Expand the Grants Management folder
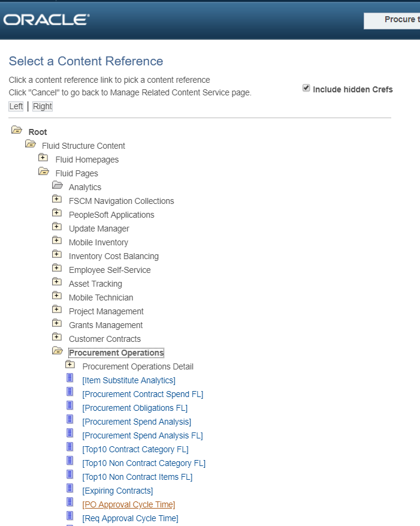The height and width of the screenshot is (526, 420). tap(57, 323)
